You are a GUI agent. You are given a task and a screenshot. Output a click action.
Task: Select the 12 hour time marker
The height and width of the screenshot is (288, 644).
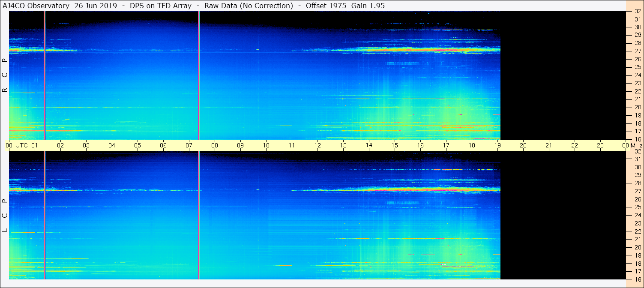(x=318, y=145)
